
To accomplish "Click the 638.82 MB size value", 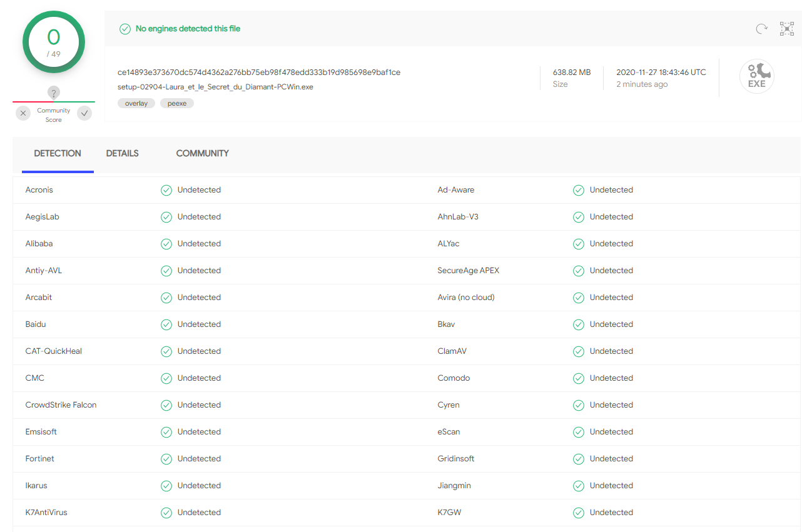I will 572,73.
